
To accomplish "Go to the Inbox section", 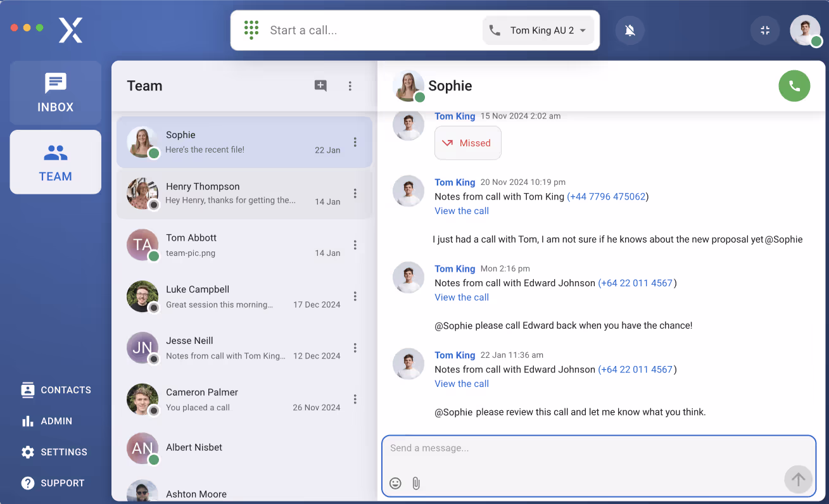I will point(56,93).
